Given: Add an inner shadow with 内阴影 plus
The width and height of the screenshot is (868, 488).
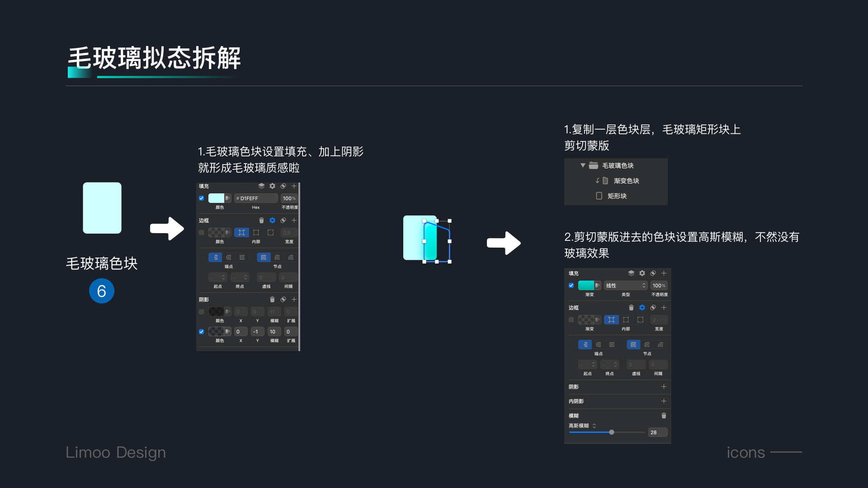Looking at the screenshot, I should point(664,401).
